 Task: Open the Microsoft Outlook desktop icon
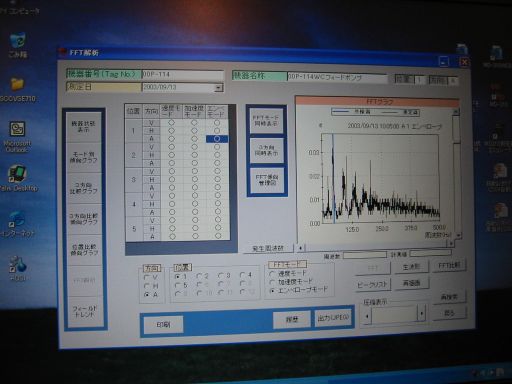point(17,136)
